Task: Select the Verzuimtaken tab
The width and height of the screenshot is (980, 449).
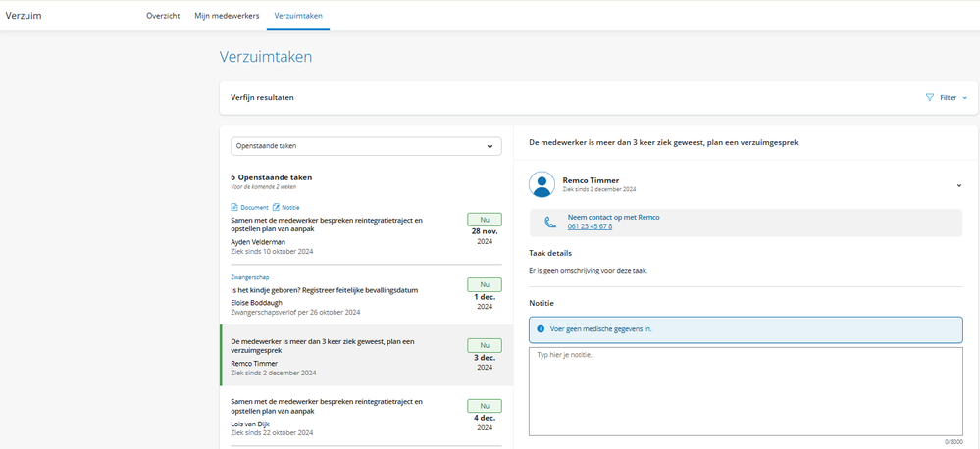Action: coord(298,17)
